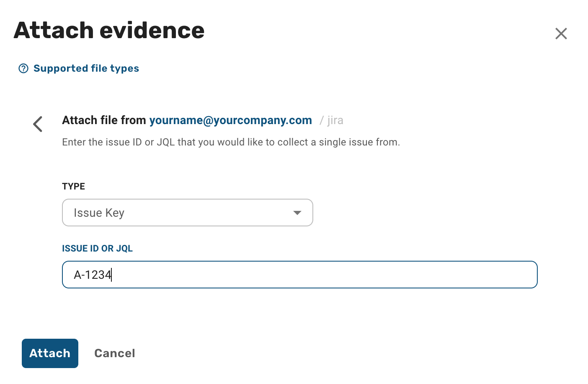Focus the Issue ID or JQL input field
Viewport: 588px width, 384px height.
(x=299, y=275)
